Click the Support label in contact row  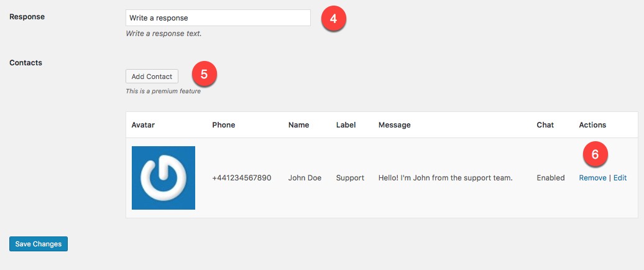(350, 178)
